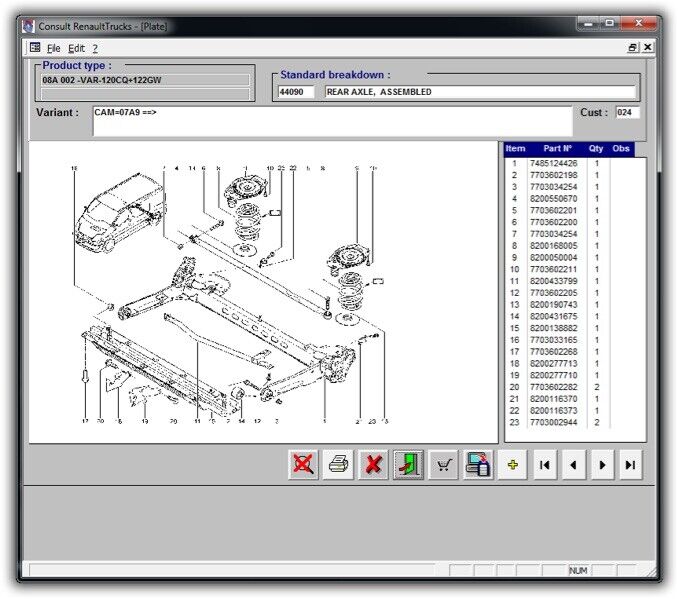Screen dimensions: 678x599
Task: Open the File menu
Action: click(x=53, y=48)
